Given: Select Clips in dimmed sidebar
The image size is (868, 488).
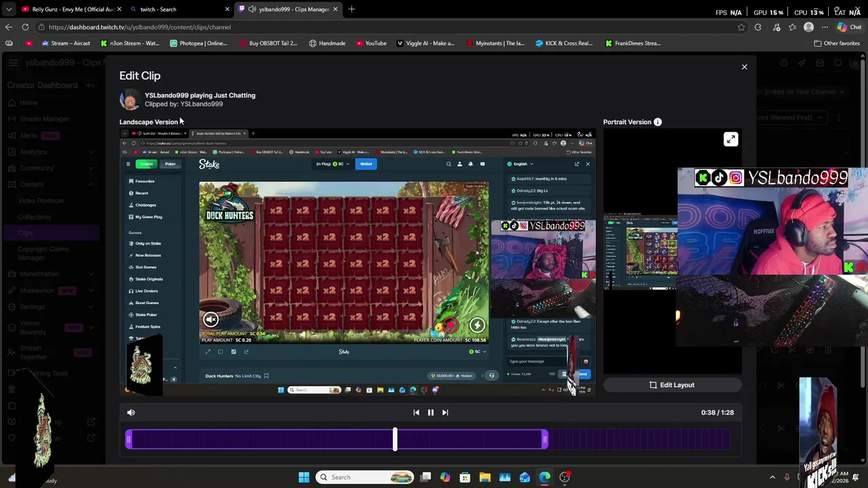Looking at the screenshot, I should tap(25, 233).
